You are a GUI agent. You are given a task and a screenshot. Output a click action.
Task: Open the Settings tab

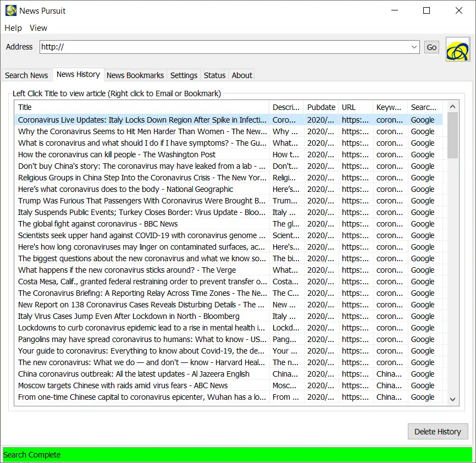click(x=184, y=75)
